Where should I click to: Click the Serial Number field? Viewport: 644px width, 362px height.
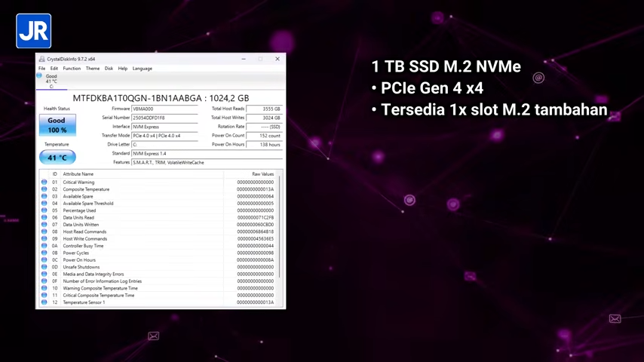(164, 118)
